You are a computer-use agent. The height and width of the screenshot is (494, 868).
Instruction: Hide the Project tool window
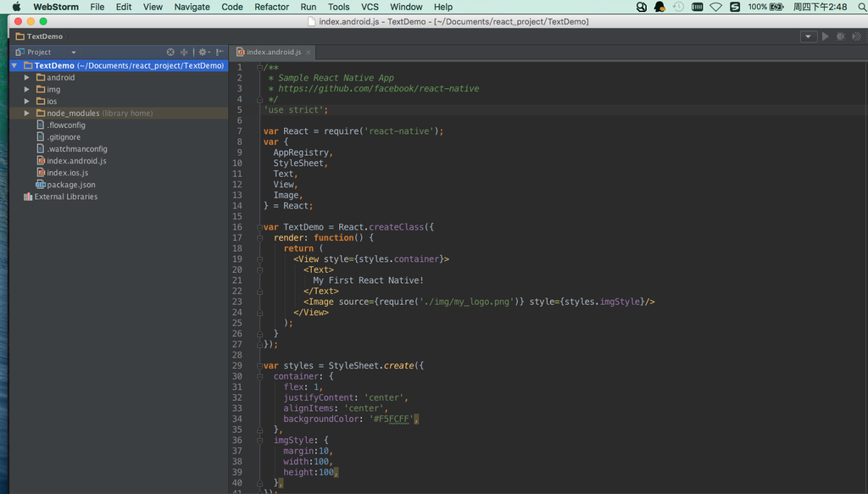click(220, 52)
